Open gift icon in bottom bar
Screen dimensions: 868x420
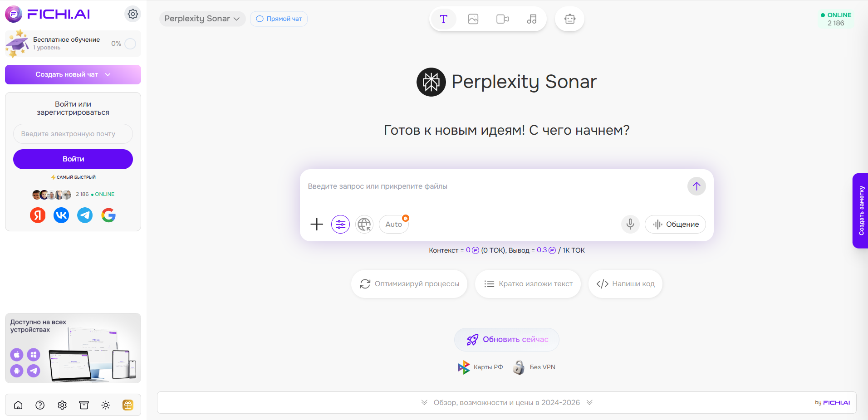128,405
